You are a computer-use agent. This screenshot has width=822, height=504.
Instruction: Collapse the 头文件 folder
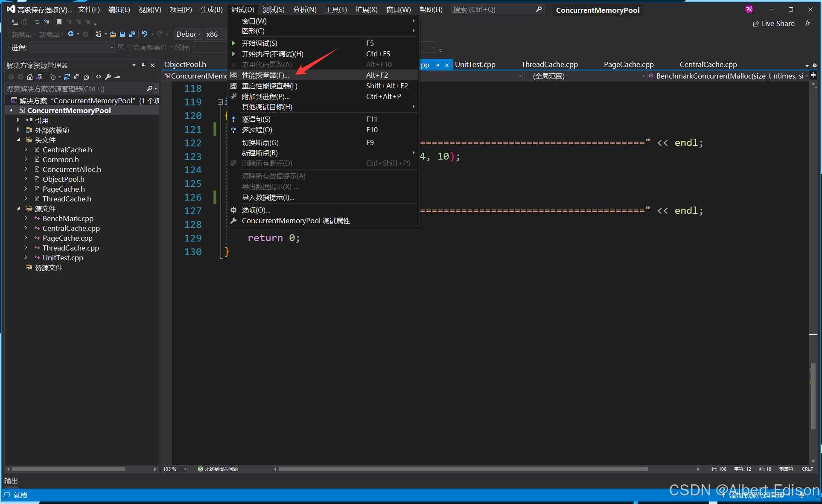pyautogui.click(x=18, y=140)
